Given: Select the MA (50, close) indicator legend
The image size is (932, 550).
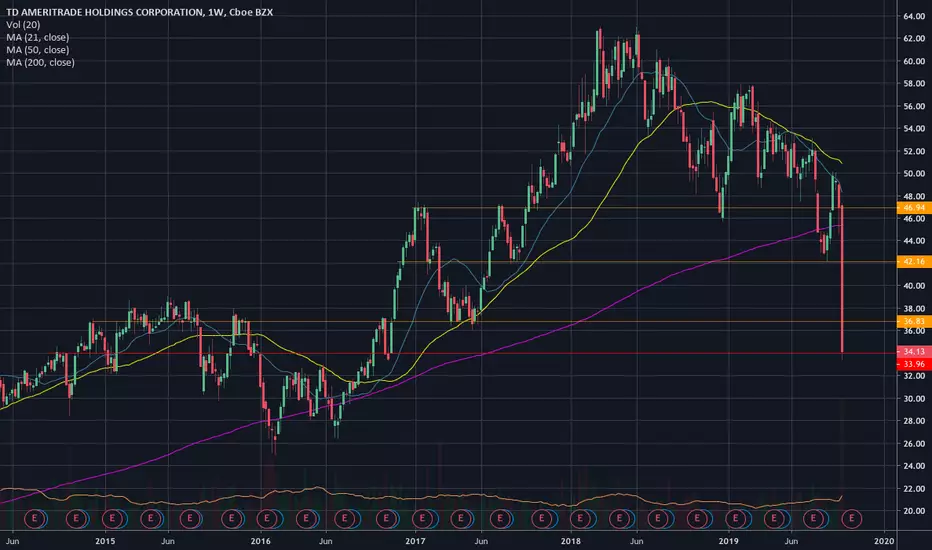Looking at the screenshot, I should pos(37,49).
